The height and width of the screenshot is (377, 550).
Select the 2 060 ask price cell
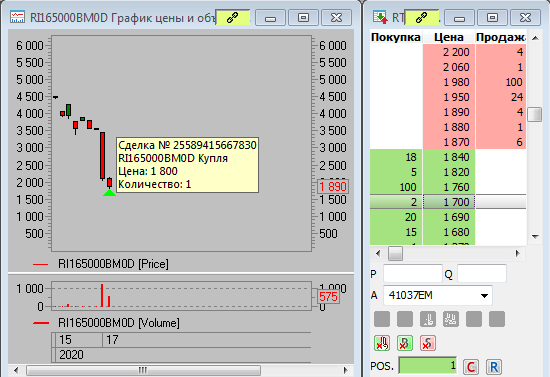pos(449,67)
